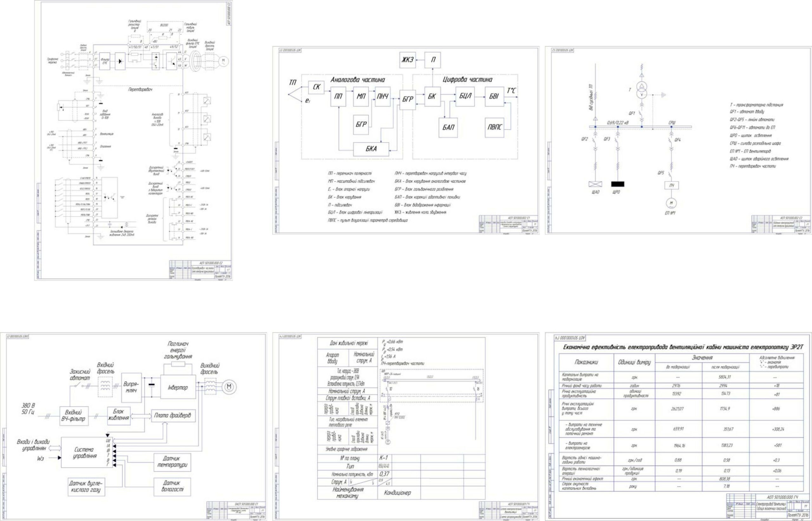Click the QF3 breaker label
The width and height of the screenshot is (812, 521).
(x=607, y=139)
